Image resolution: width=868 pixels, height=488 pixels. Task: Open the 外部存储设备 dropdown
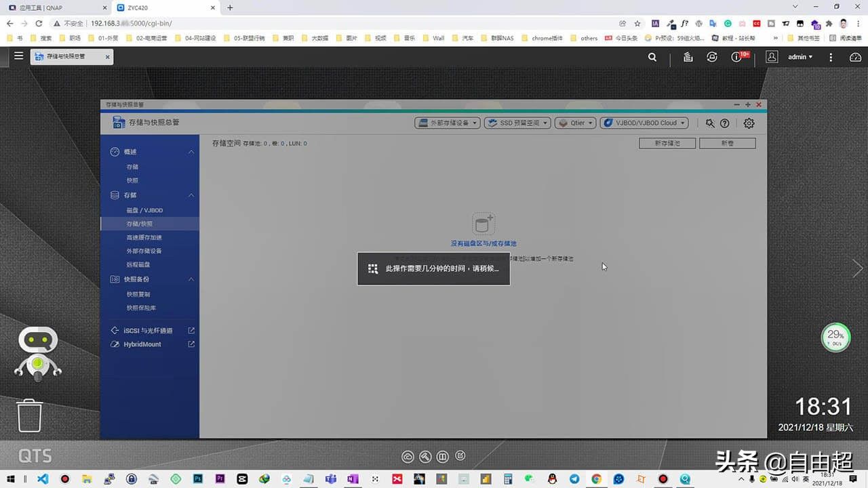pos(447,123)
